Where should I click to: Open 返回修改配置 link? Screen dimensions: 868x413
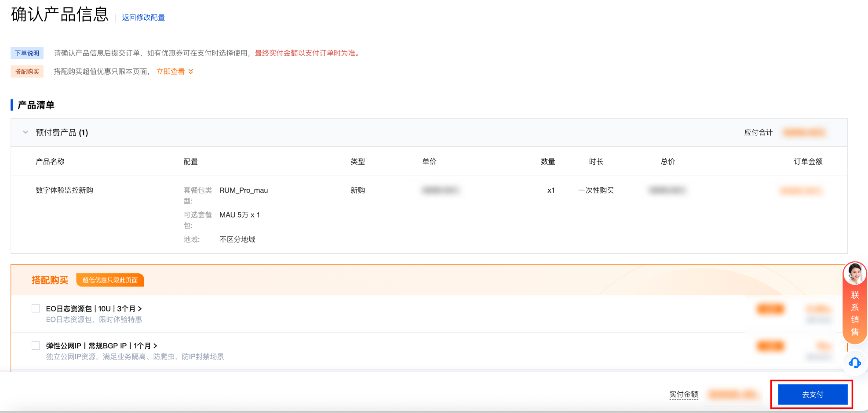(x=143, y=18)
